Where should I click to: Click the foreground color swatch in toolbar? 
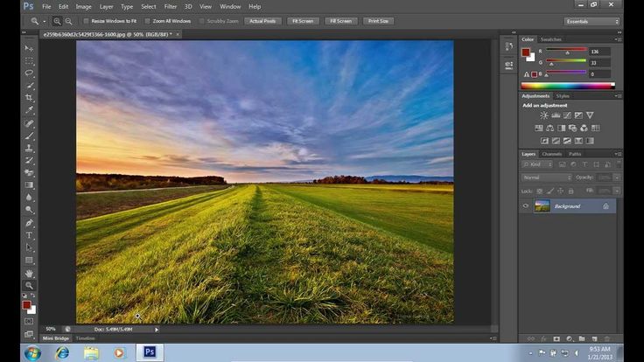coord(26,305)
